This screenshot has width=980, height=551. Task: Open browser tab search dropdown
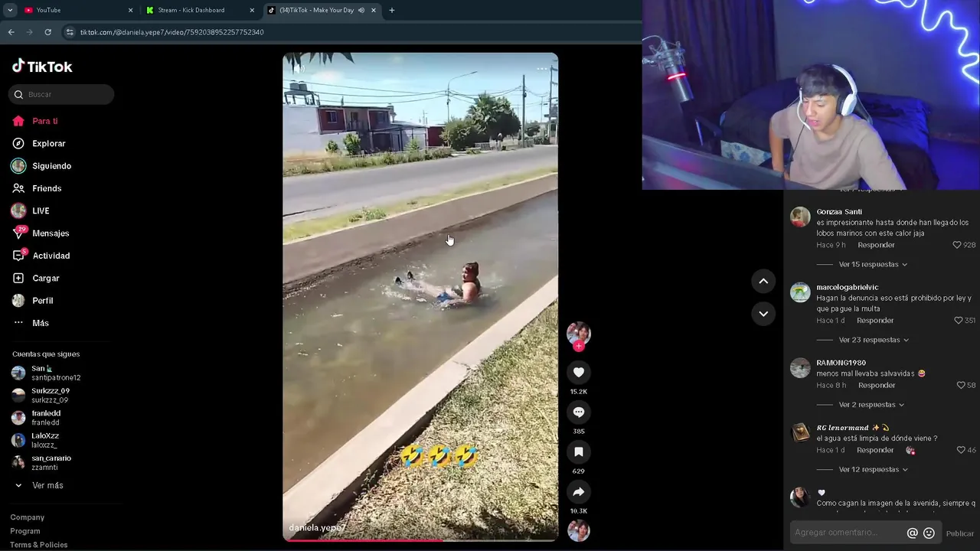pos(10,10)
